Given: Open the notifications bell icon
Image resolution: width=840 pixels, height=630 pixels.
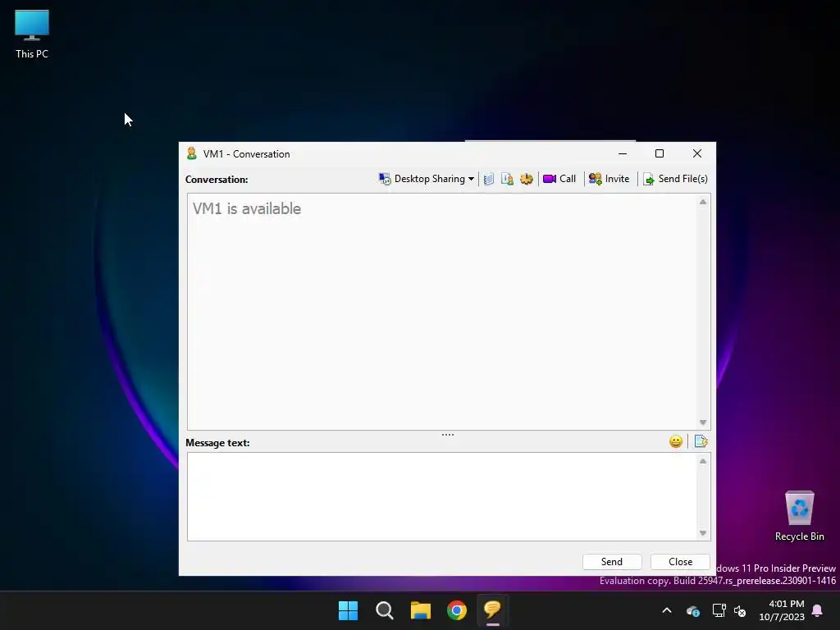Looking at the screenshot, I should tap(818, 610).
